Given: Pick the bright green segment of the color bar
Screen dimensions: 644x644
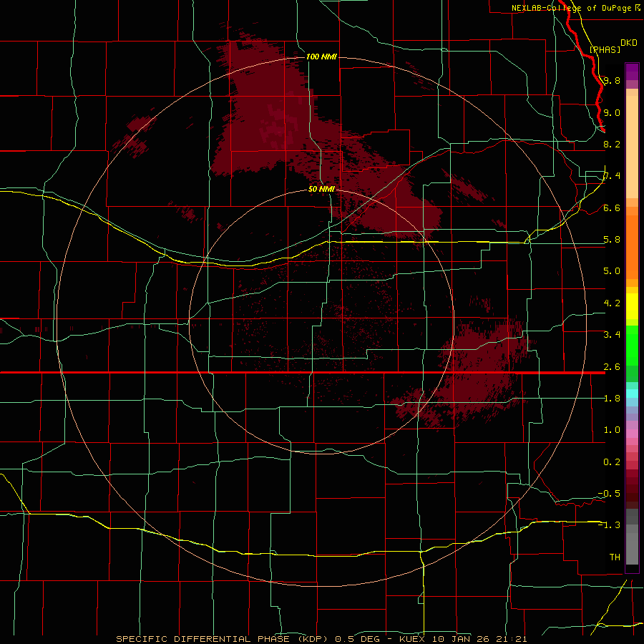Looking at the screenshot, I should click(632, 345).
